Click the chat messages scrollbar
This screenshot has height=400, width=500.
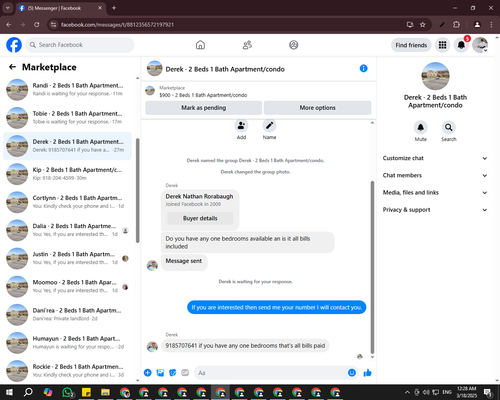372,267
